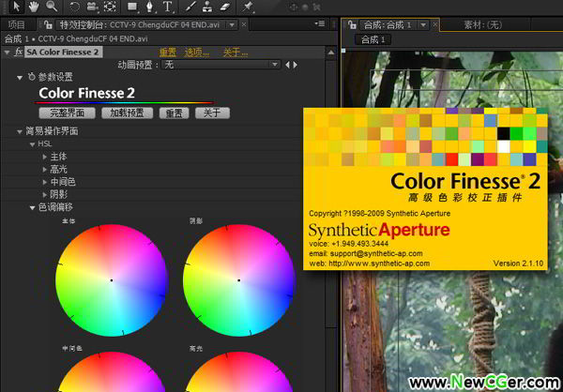Click the SA Color Finesse 2 effect name

pyautogui.click(x=63, y=53)
